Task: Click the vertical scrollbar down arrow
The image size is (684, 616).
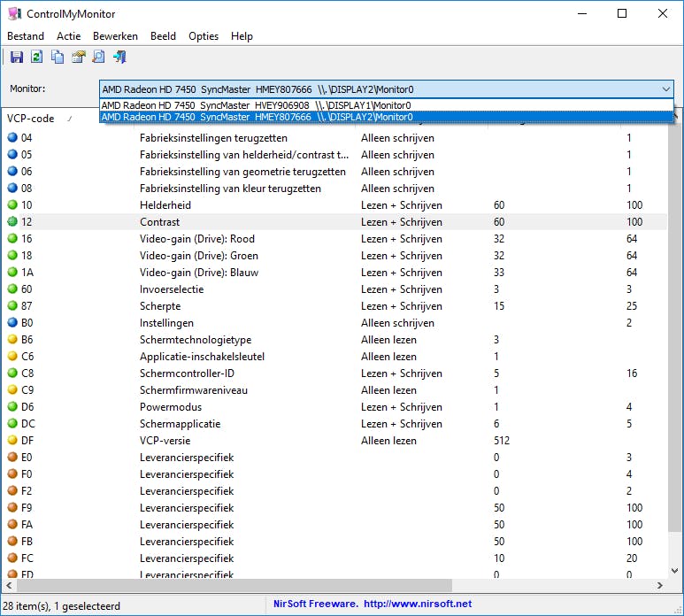Action: 675,571
